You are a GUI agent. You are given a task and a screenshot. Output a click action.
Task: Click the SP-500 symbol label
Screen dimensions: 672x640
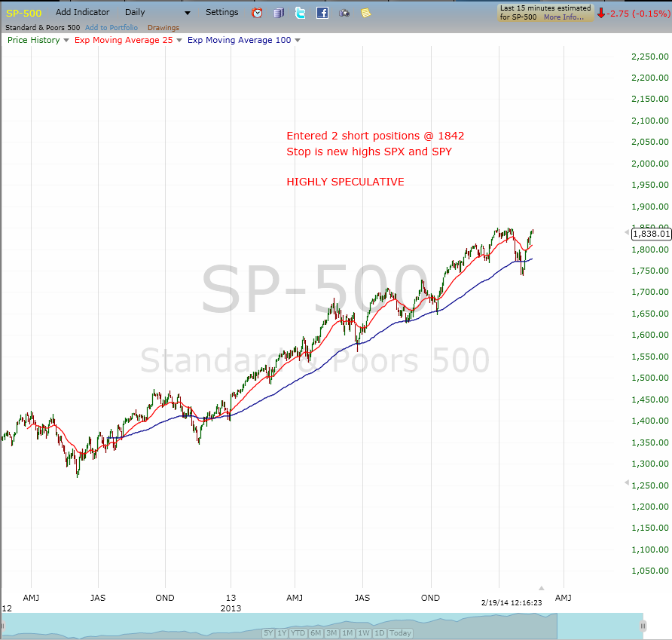pos(23,13)
